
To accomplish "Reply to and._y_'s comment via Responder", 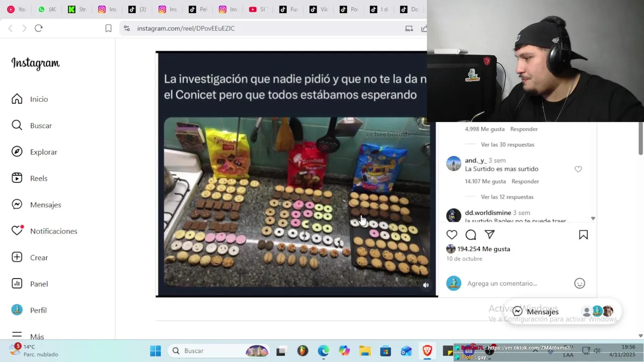I will point(525,181).
